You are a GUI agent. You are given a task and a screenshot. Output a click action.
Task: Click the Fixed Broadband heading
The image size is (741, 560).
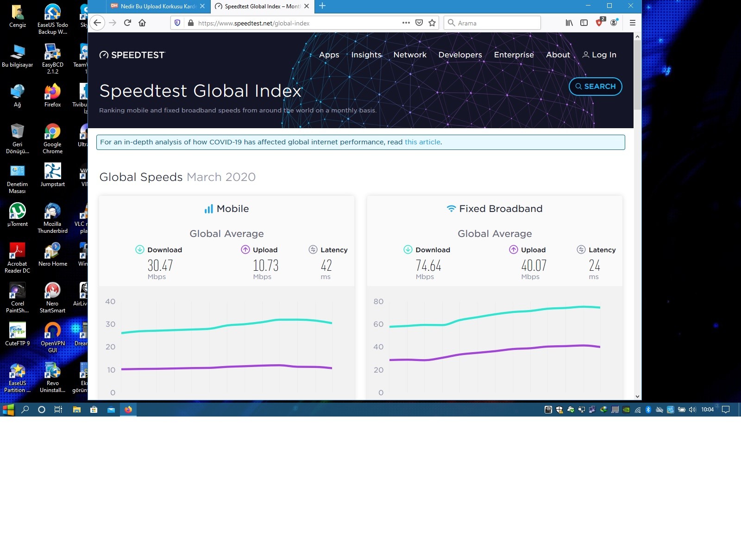495,209
